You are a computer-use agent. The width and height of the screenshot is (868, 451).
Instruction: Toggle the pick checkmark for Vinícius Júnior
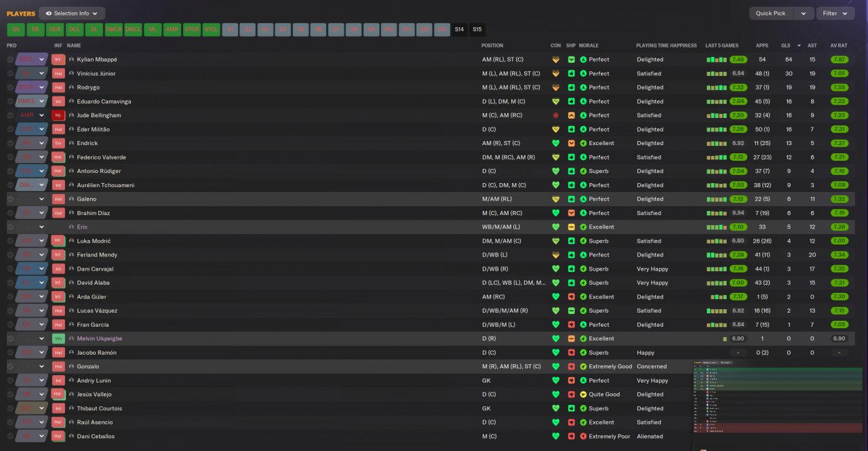coord(10,73)
